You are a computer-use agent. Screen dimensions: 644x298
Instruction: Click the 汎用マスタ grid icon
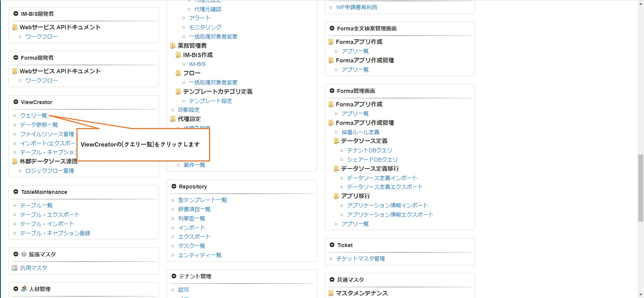[15, 268]
